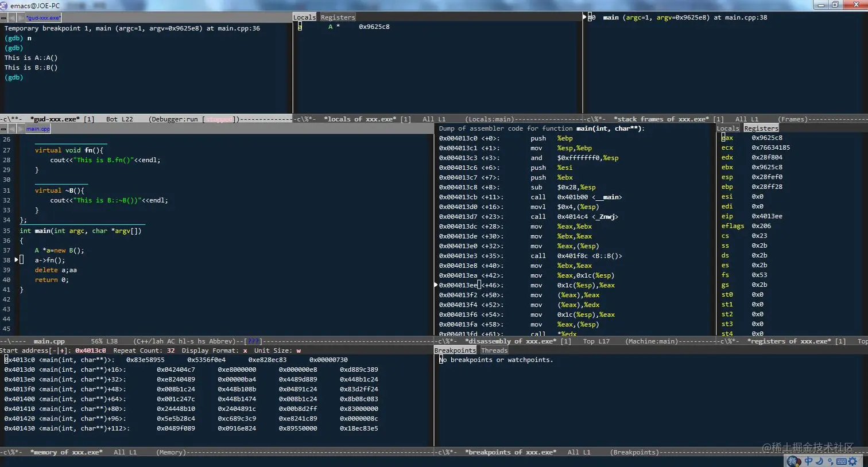Click the tabbar right arrow beside gud-xxx.exe tab
The height and width of the screenshot is (467, 868).
(x=21, y=18)
